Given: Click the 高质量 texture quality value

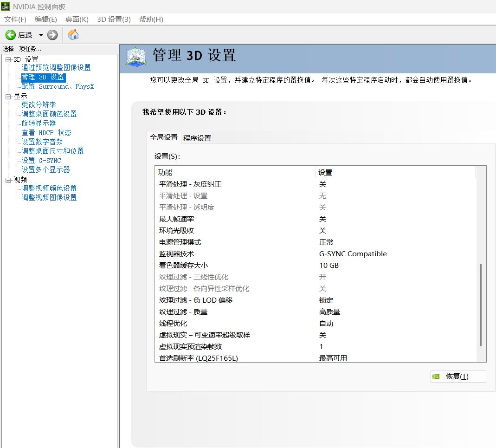Looking at the screenshot, I should pyautogui.click(x=329, y=312).
